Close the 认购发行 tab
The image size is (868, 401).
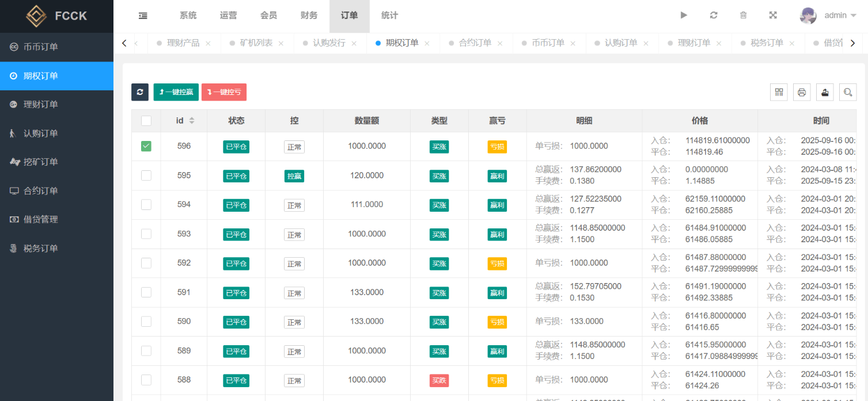(354, 43)
